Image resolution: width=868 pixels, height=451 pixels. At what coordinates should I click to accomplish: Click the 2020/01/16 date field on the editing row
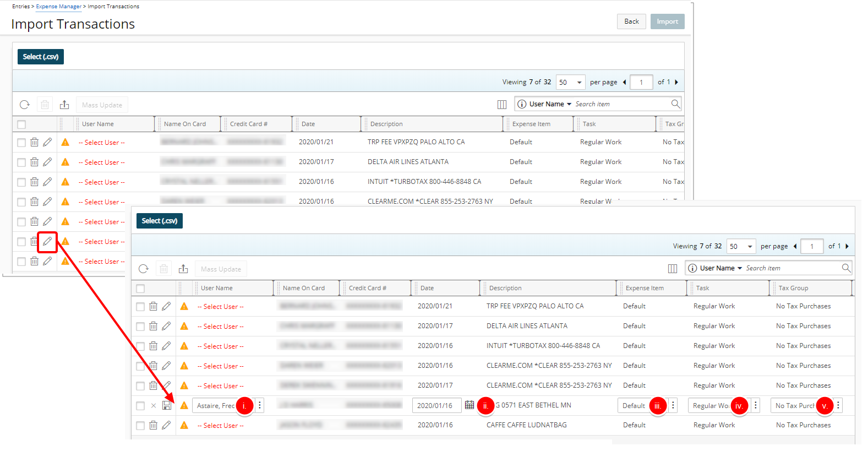point(436,405)
